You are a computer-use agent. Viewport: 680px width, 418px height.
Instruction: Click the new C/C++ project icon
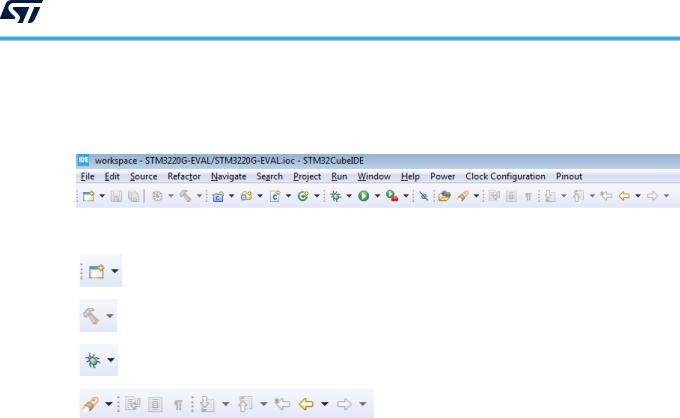point(218,196)
